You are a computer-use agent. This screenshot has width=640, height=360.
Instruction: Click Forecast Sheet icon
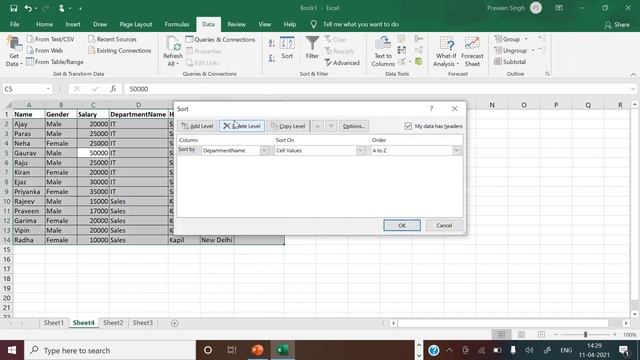coord(472,51)
